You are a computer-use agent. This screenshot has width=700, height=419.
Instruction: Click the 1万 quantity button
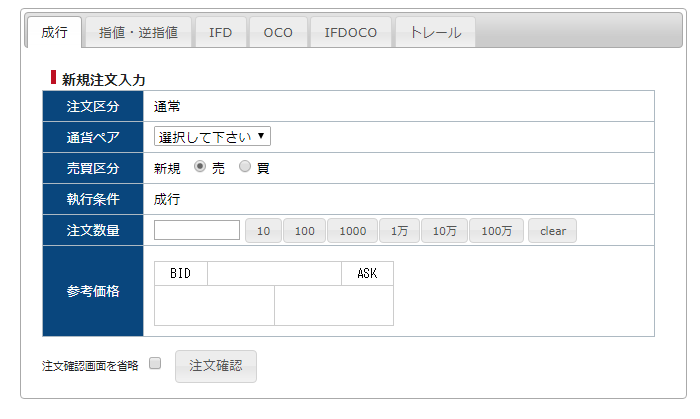click(x=400, y=231)
